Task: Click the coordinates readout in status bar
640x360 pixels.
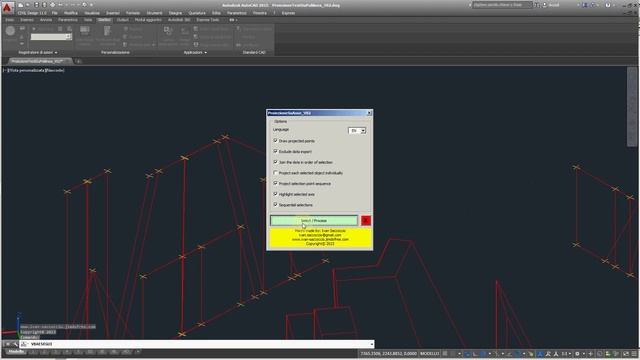Action: tap(388, 353)
